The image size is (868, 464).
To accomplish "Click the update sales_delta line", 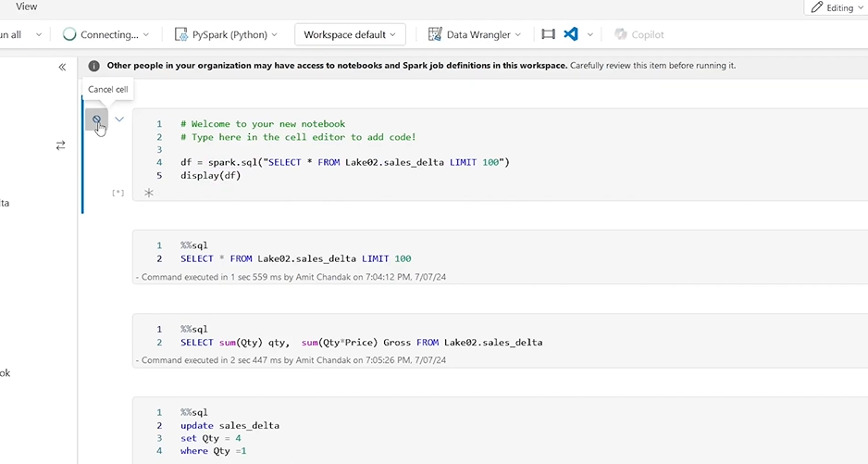I will [229, 426].
